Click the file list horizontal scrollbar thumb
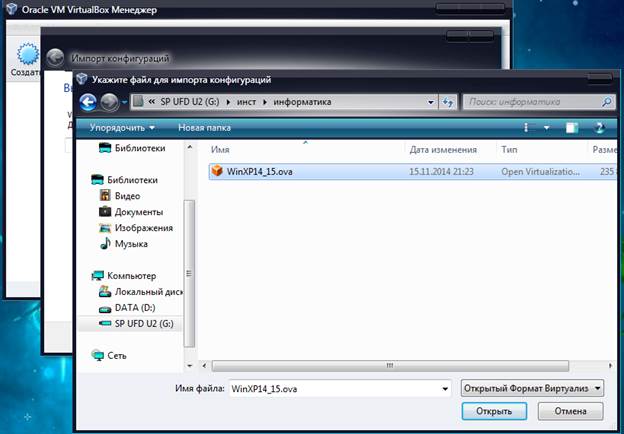Screen dimensions: 624x434 [390, 366]
